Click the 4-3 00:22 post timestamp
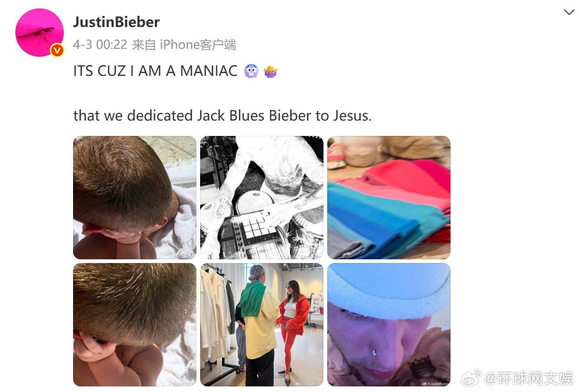The image size is (579, 392). coord(100,45)
